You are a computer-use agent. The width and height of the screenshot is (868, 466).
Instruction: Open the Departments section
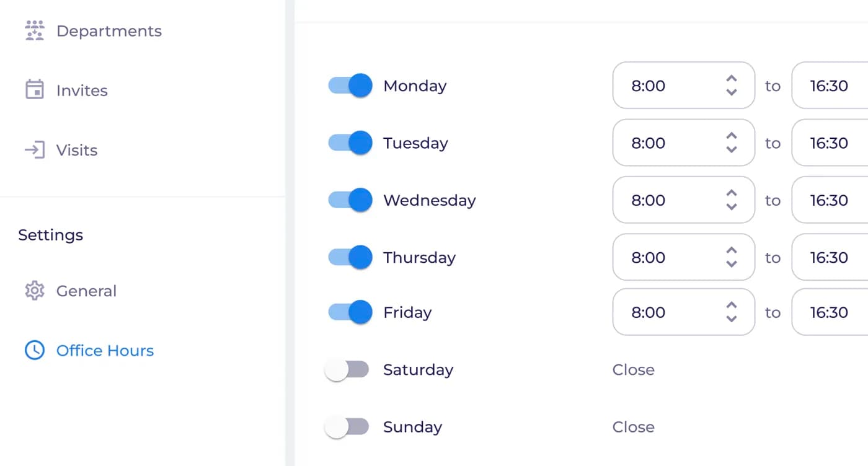click(109, 31)
